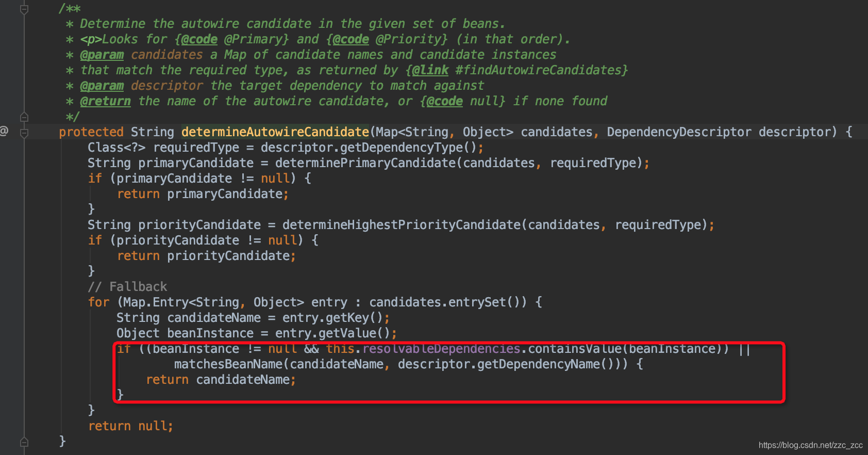868x455 pixels.
Task: Click 'requiredType' variable in its declaration line
Action: (196, 148)
